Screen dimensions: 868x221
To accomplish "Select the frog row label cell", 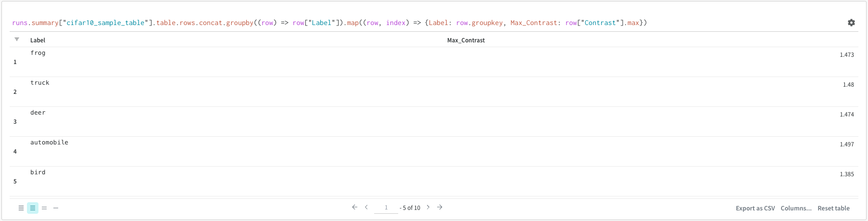I will coord(38,53).
